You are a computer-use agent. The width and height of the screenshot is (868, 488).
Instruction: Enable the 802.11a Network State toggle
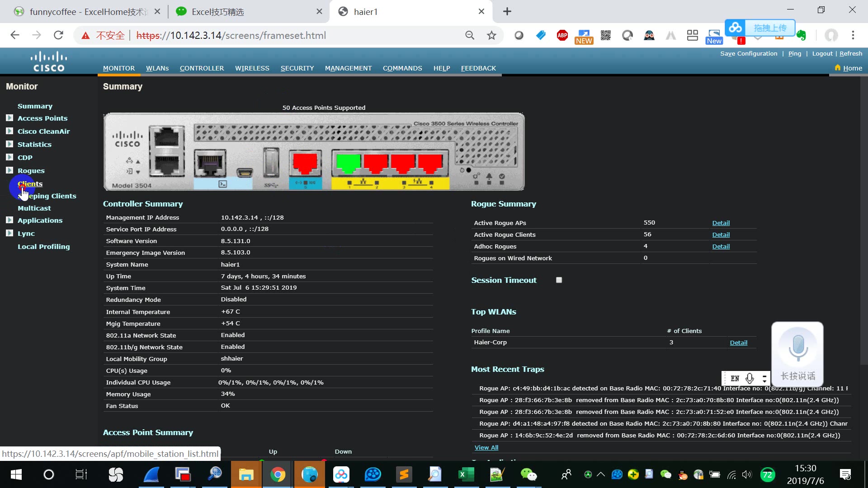coord(232,335)
